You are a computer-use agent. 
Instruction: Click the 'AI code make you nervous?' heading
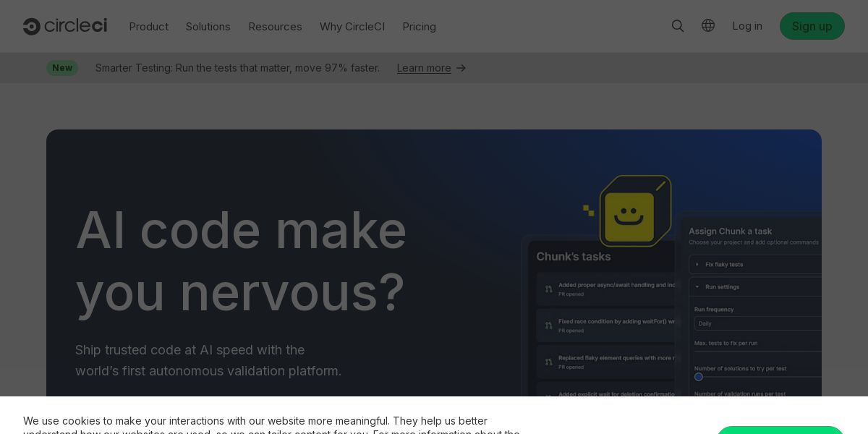coord(241,261)
